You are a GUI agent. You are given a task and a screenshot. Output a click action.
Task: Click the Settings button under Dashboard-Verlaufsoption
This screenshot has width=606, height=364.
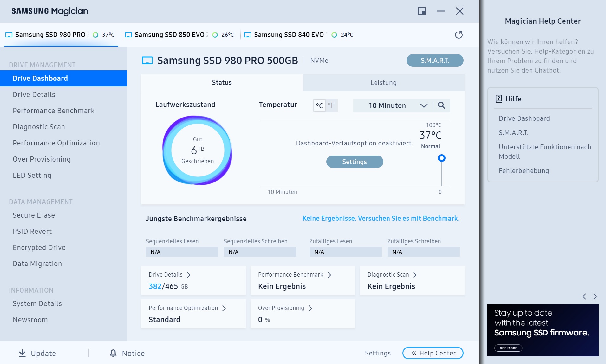pyautogui.click(x=355, y=162)
